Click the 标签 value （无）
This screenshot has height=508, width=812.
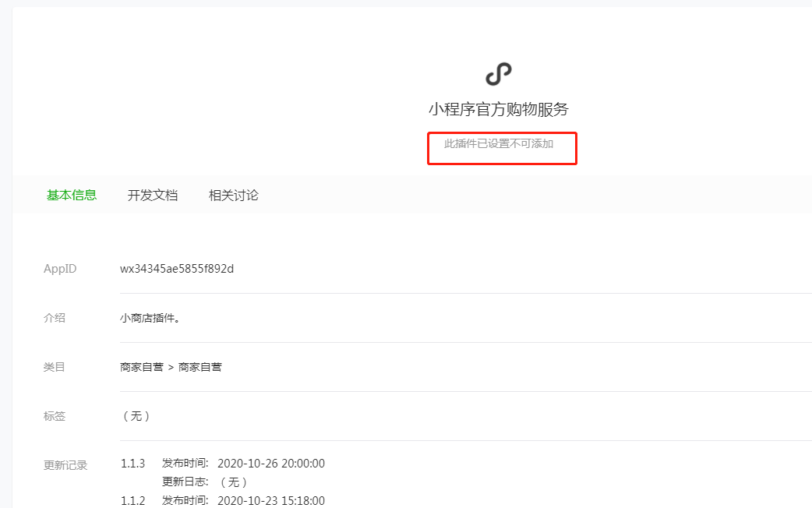(x=136, y=416)
